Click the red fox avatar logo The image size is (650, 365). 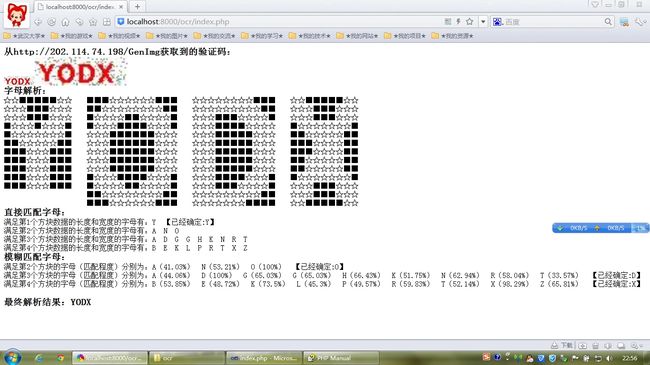(17, 15)
